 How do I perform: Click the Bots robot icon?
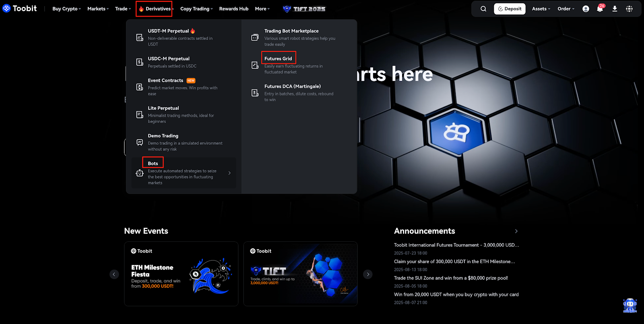pyautogui.click(x=140, y=173)
